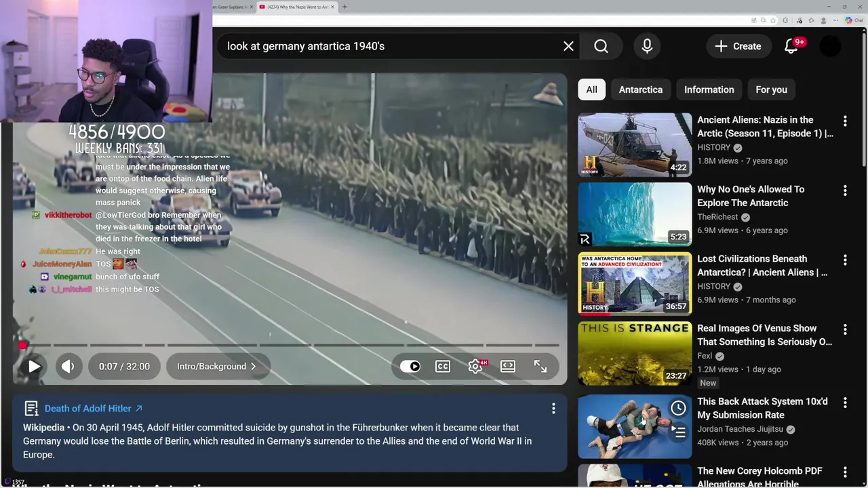
Task: Click the info panel article icon
Action: 31,409
